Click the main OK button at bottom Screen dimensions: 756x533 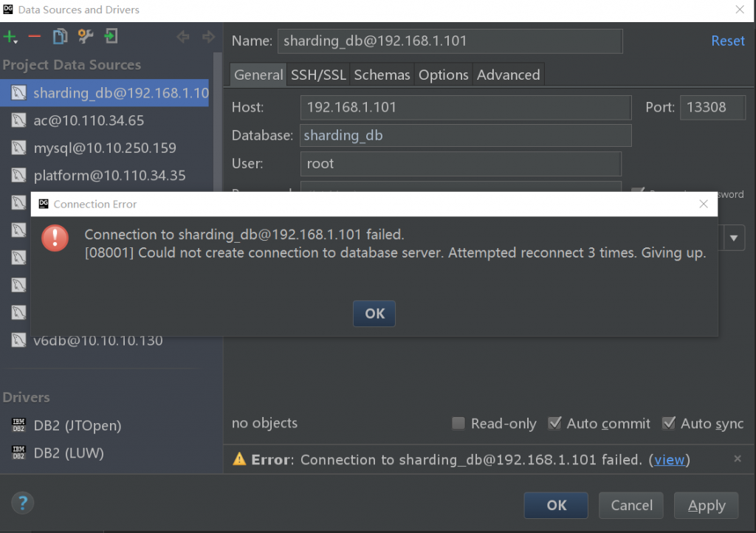[556, 505]
